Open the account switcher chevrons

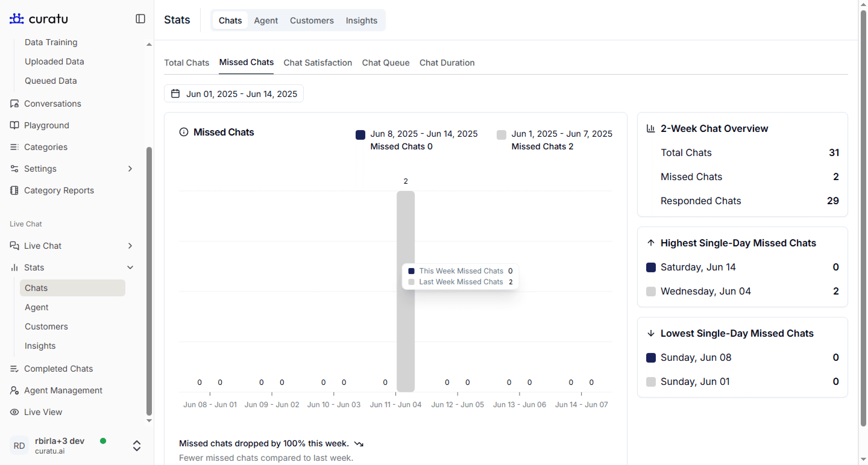(137, 445)
